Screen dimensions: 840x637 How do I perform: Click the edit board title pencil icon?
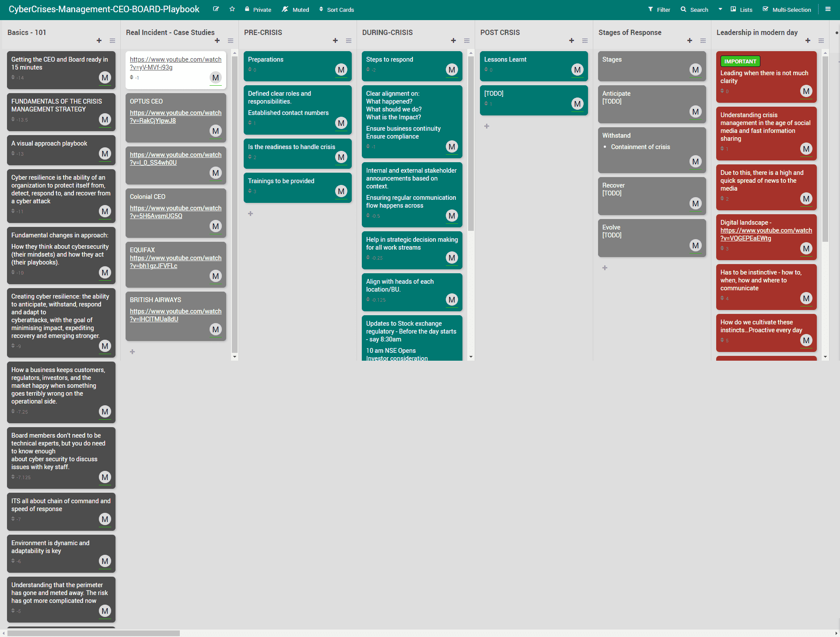point(216,9)
